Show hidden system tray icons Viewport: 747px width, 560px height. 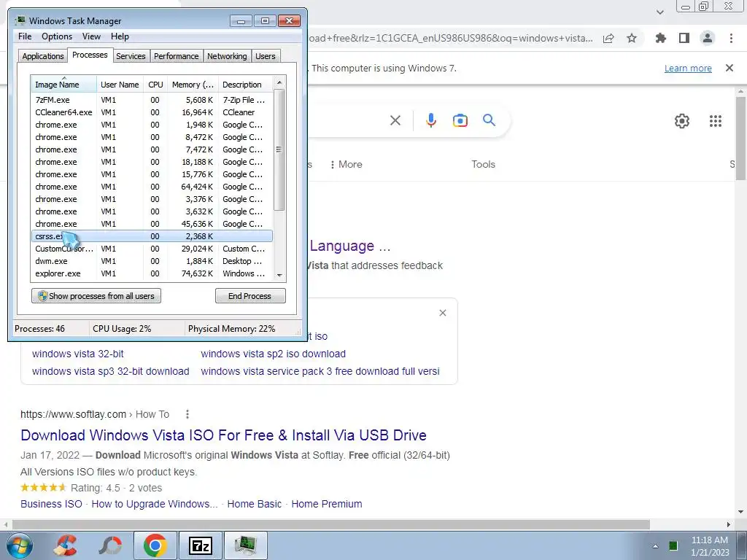tap(655, 545)
